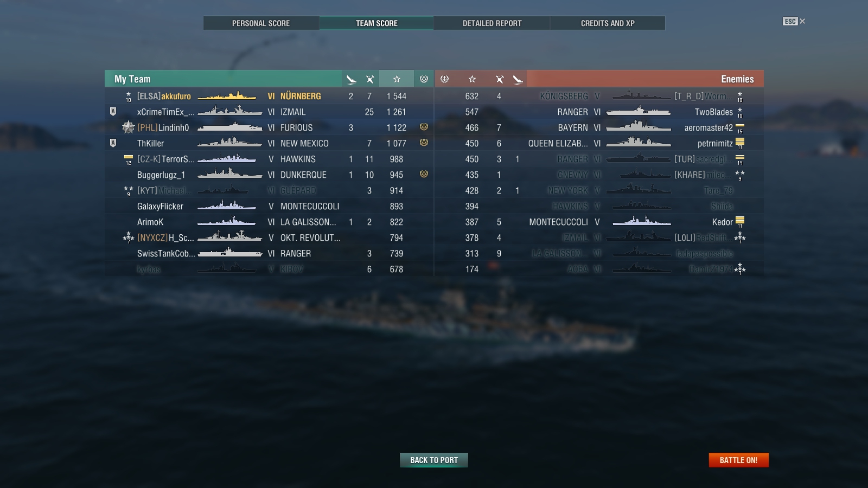The image size is (868, 488).
Task: Click the Nürnberg ship silhouette icon
Action: pyautogui.click(x=227, y=96)
